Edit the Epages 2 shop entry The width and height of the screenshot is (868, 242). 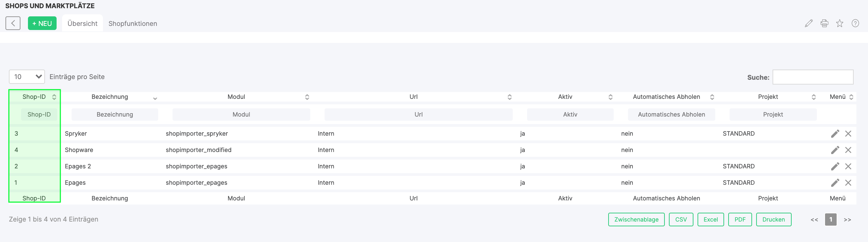tap(835, 166)
